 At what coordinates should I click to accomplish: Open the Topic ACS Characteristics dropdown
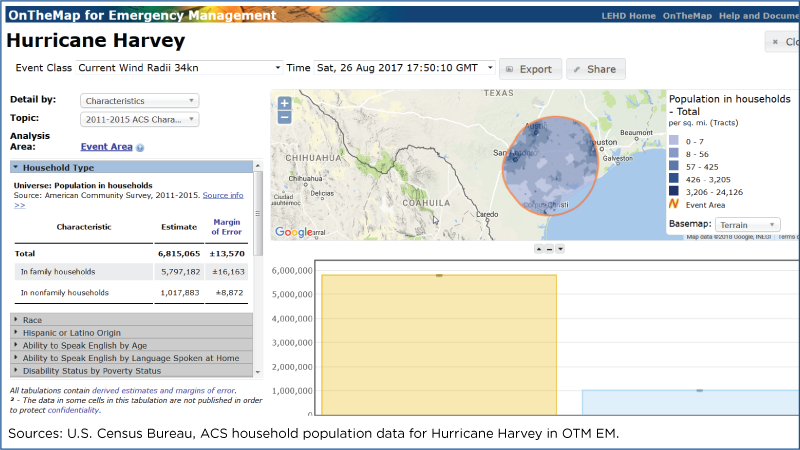pyautogui.click(x=139, y=119)
